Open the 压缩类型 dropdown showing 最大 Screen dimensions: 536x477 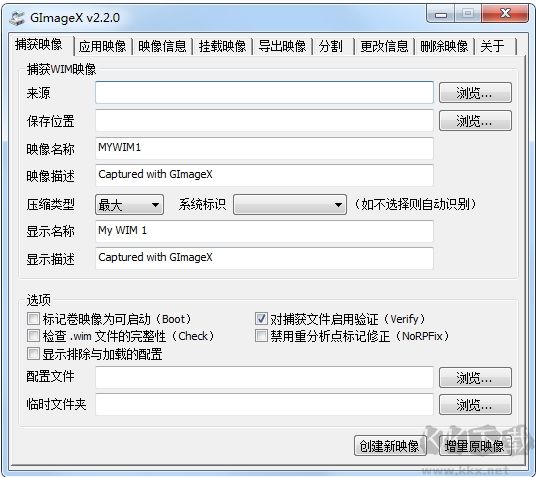click(129, 205)
